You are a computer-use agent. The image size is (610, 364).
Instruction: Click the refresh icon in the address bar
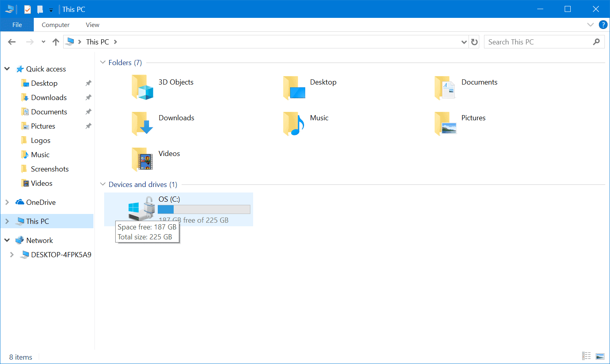pyautogui.click(x=474, y=41)
